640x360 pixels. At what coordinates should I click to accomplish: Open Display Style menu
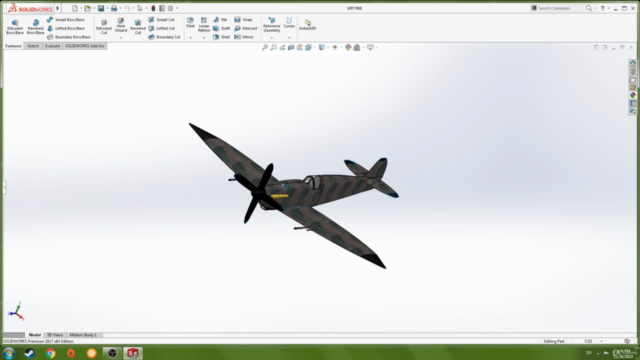tap(322, 47)
